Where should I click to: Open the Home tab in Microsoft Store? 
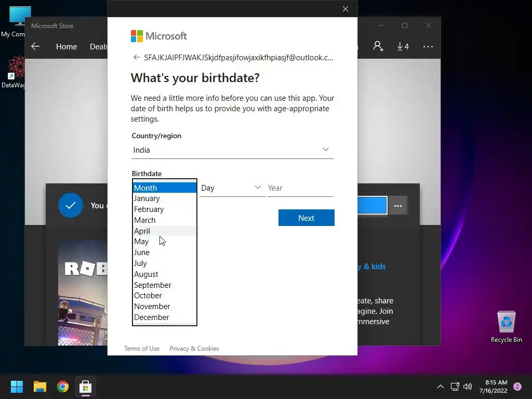[66, 46]
